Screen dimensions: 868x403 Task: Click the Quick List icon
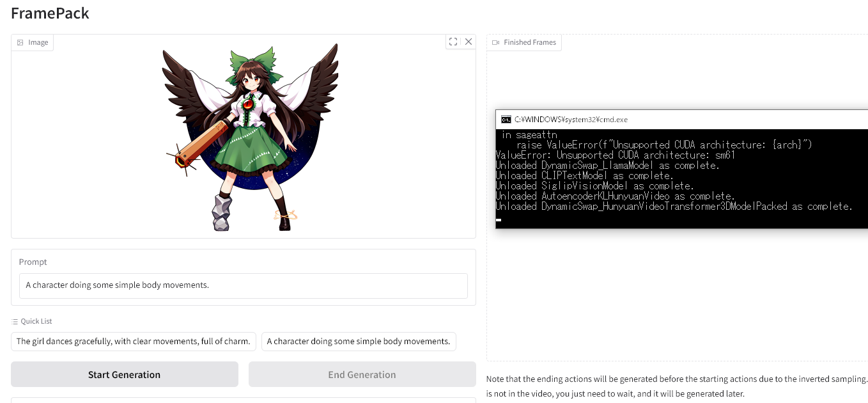pos(15,321)
